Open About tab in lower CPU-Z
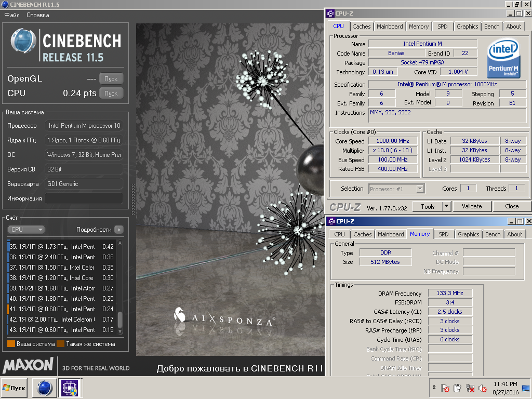Viewport: 532px width, 399px height. click(x=514, y=234)
